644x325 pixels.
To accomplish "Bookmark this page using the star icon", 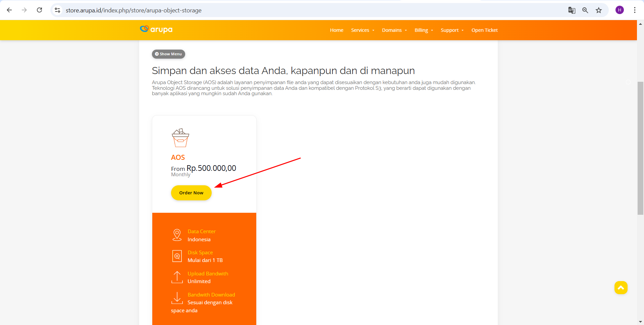I will click(x=599, y=10).
